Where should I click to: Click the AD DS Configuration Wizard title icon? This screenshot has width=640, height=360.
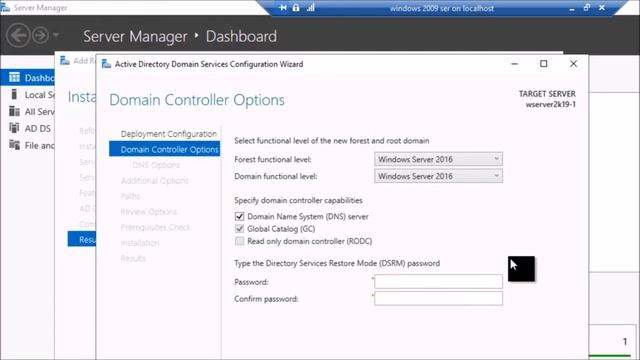106,64
